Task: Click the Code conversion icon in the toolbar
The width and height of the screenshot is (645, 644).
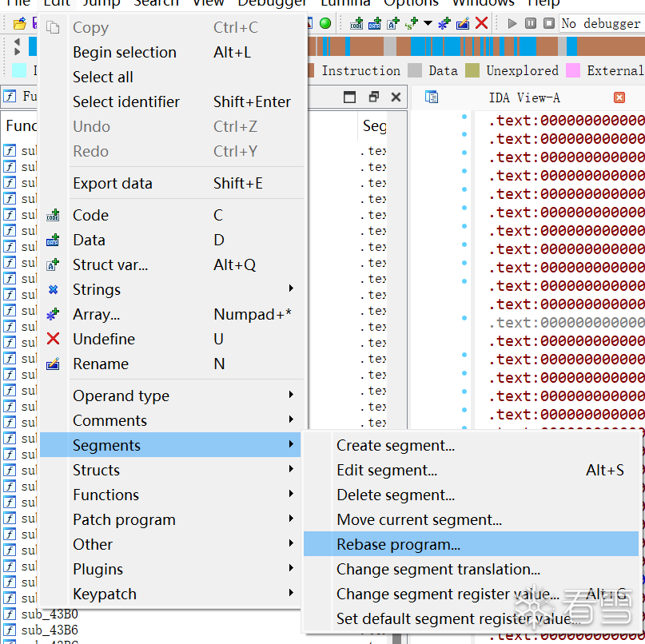Action: (356, 23)
